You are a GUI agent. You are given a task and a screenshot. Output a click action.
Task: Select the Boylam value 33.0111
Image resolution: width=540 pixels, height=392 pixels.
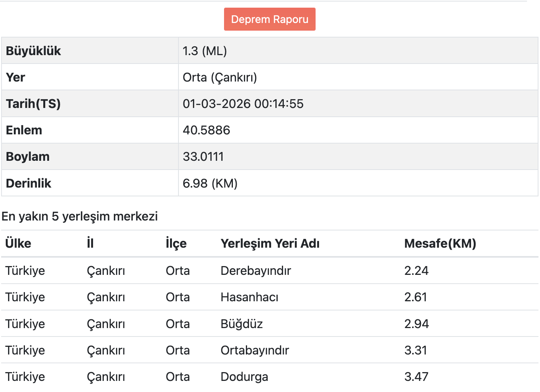[x=203, y=157]
